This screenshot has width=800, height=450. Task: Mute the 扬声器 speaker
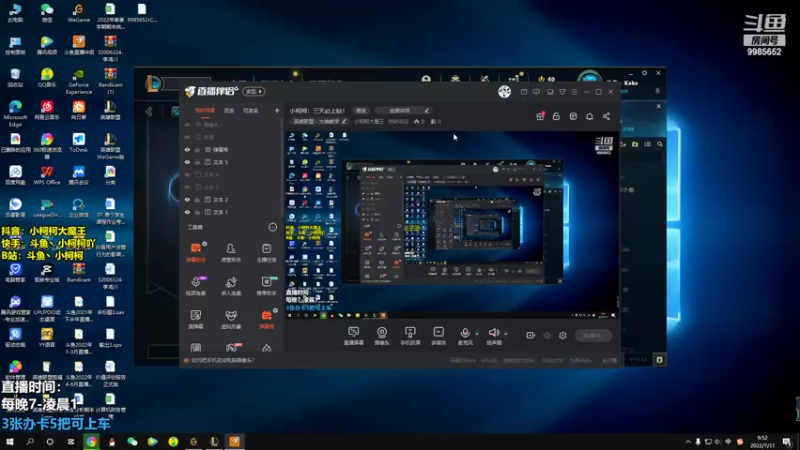493,336
